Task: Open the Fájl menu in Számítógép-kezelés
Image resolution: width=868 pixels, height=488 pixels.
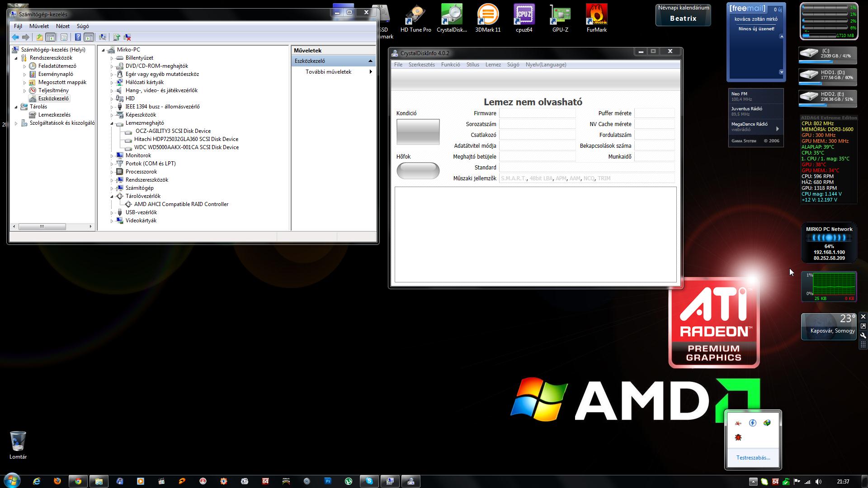Action: [x=18, y=26]
